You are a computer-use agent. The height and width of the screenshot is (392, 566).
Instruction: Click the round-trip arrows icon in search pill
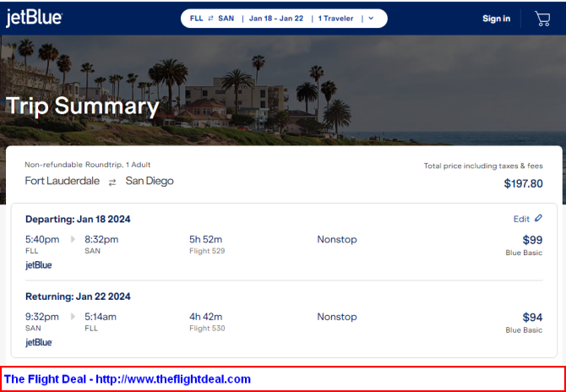tap(210, 19)
